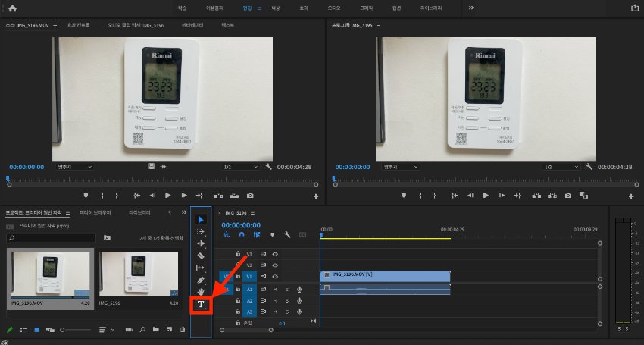Image resolution: width=644 pixels, height=345 pixels.
Task: Toggle V1 track eye visibility
Action: (x=275, y=277)
